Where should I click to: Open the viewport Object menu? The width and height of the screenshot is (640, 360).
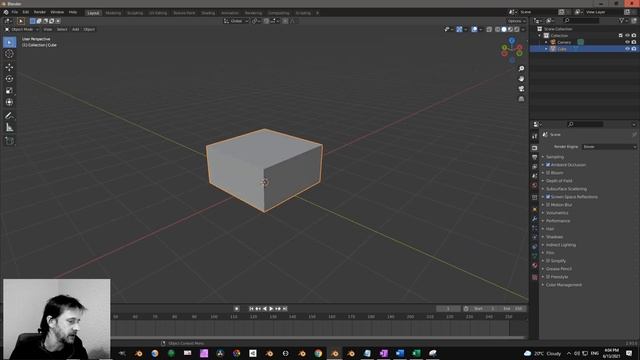pyautogui.click(x=89, y=29)
